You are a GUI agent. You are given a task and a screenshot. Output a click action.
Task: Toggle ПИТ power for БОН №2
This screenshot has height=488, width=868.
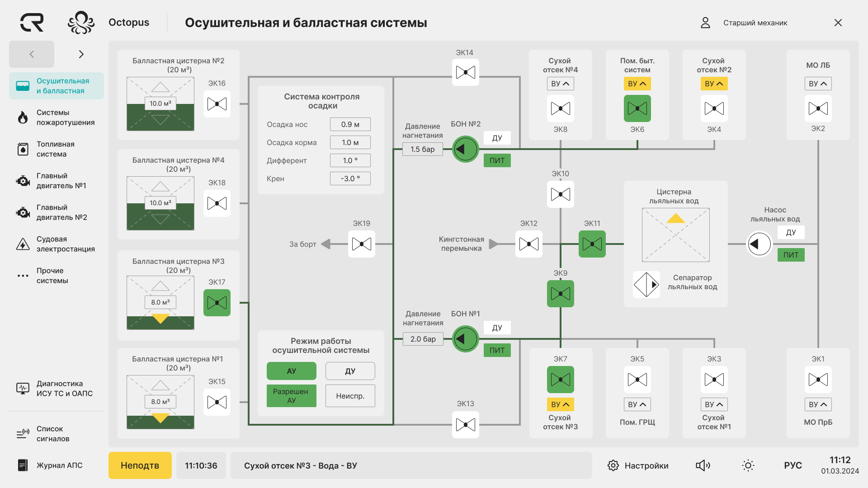[497, 160]
